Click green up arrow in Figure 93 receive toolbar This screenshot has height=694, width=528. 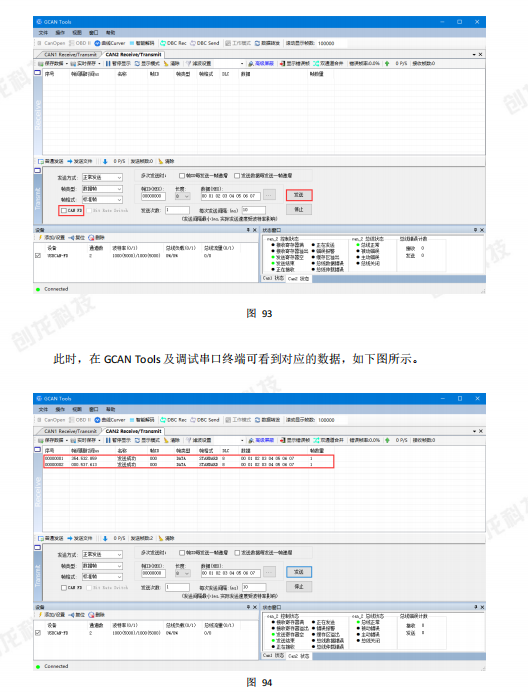point(387,63)
